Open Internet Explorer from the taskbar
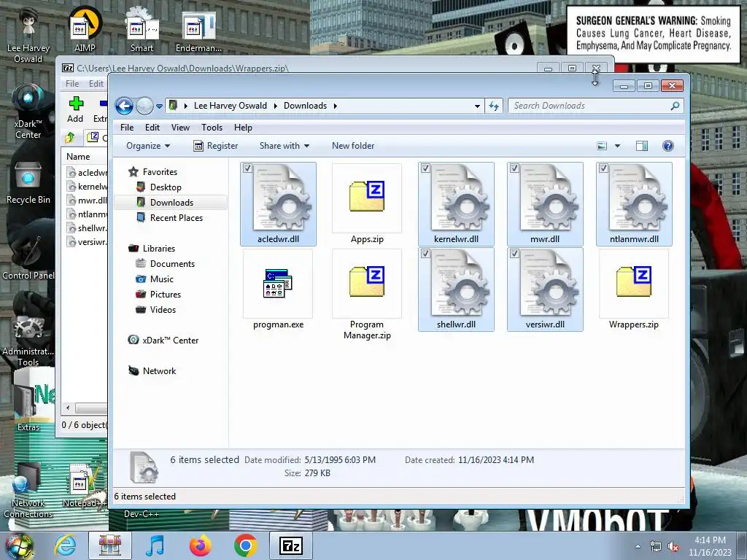This screenshot has width=747, height=560. [x=65, y=545]
